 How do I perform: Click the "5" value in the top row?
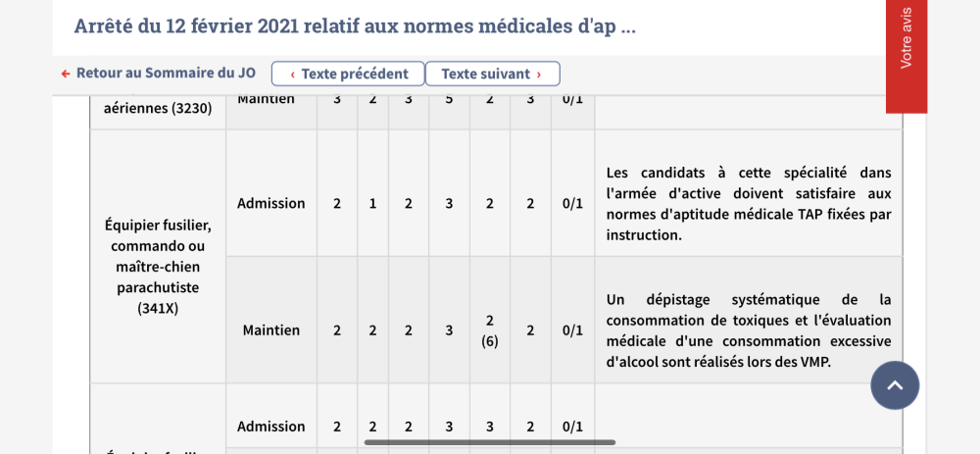[449, 99]
